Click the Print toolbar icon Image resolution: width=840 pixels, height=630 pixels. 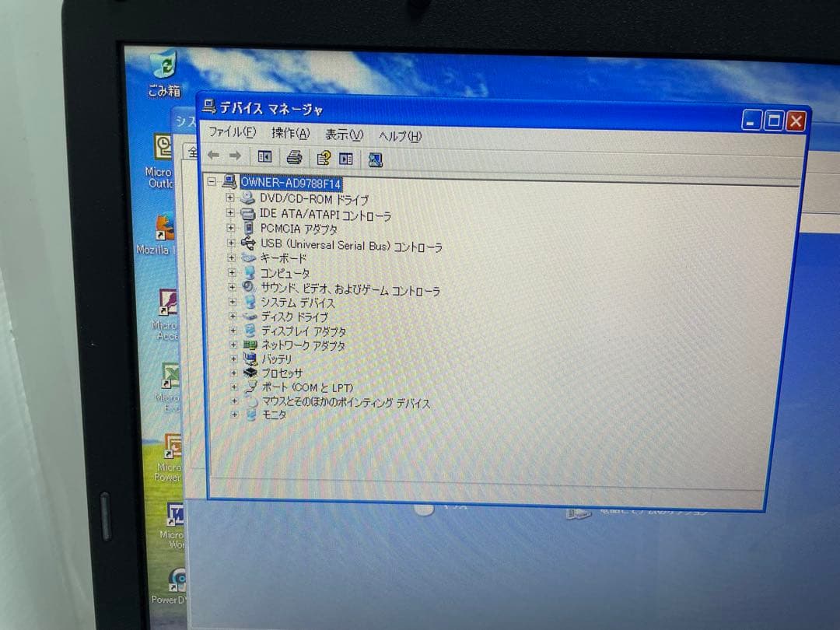[x=294, y=157]
